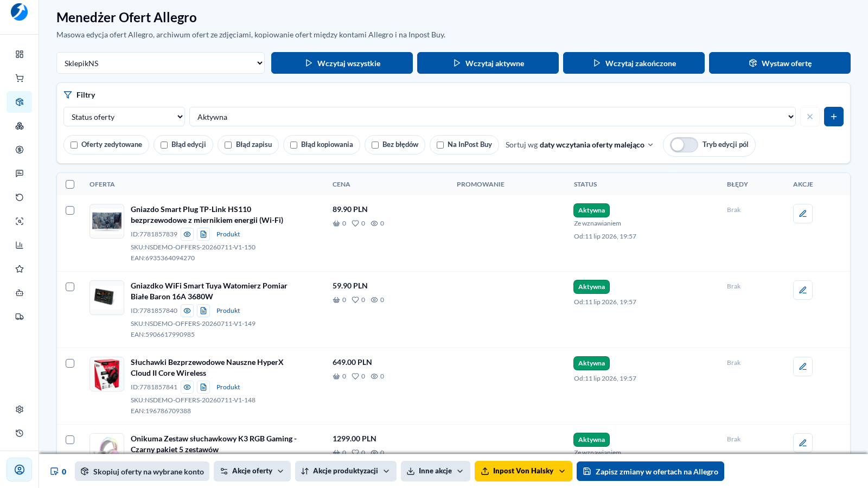Open the bar chart statistics sidebar icon
868x488 pixels.
[x=20, y=245]
